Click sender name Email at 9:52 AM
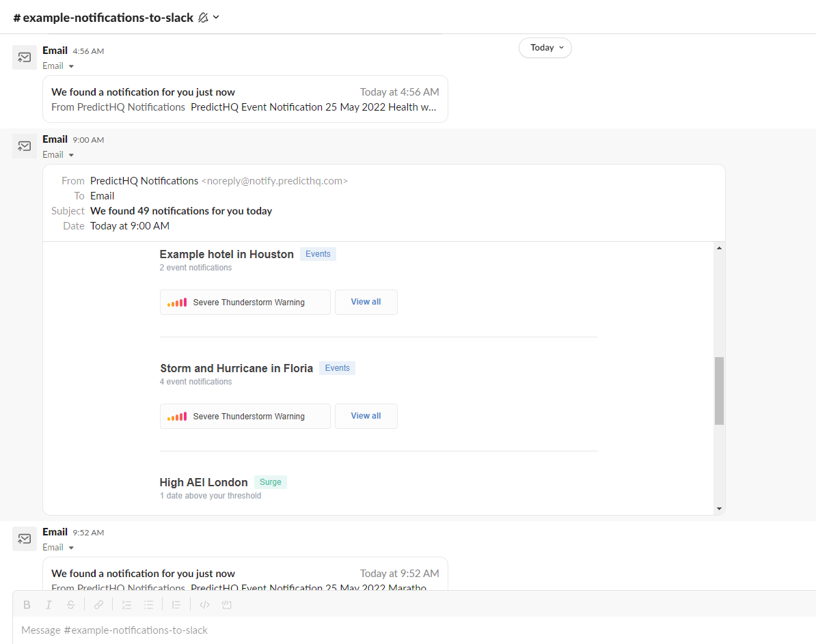The width and height of the screenshot is (816, 644). pos(55,532)
